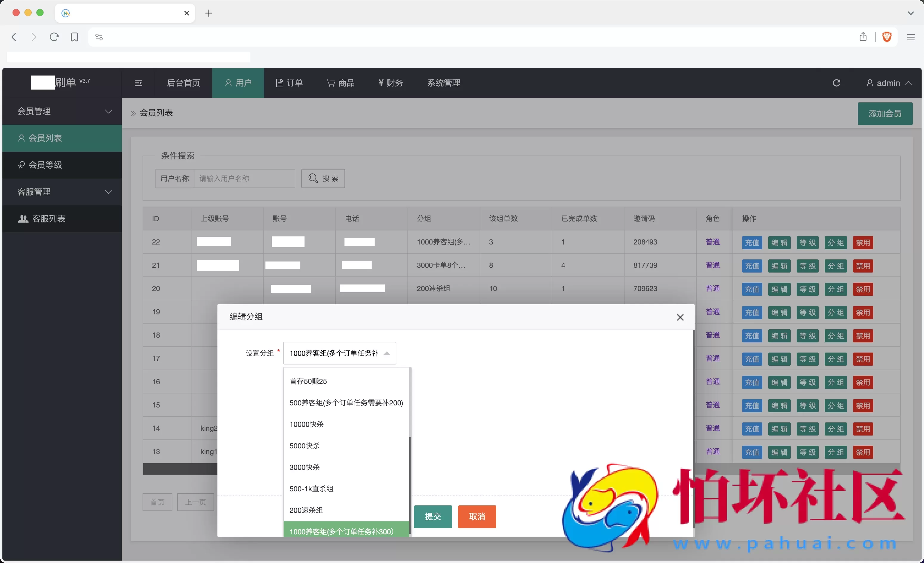The height and width of the screenshot is (563, 924).
Task: Click 分组 for member ID 19
Action: pos(835,312)
